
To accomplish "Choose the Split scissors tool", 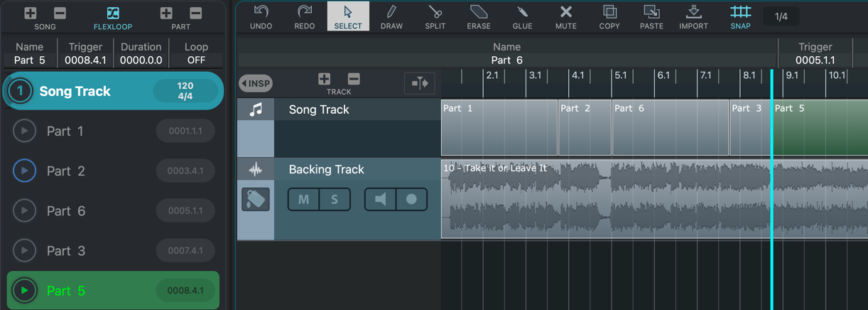I will coord(435,16).
